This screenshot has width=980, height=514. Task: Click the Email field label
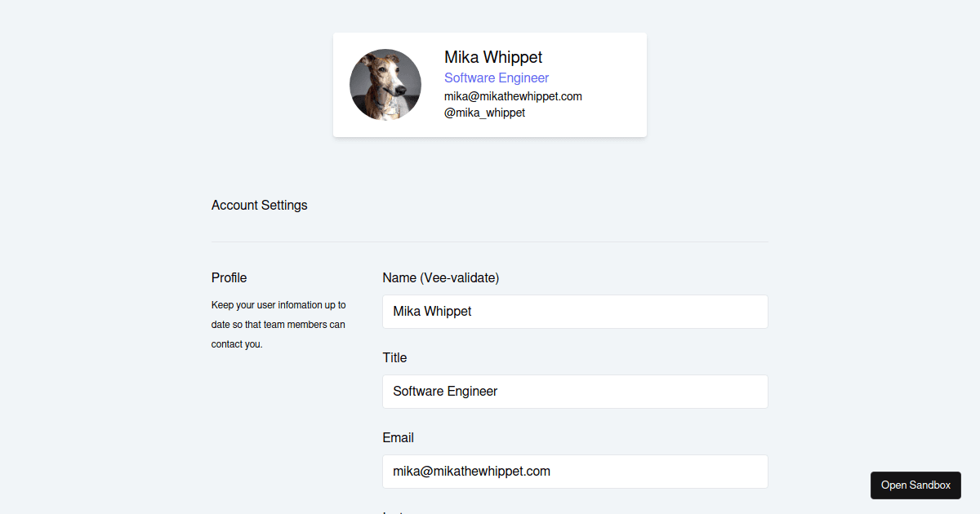click(x=399, y=438)
